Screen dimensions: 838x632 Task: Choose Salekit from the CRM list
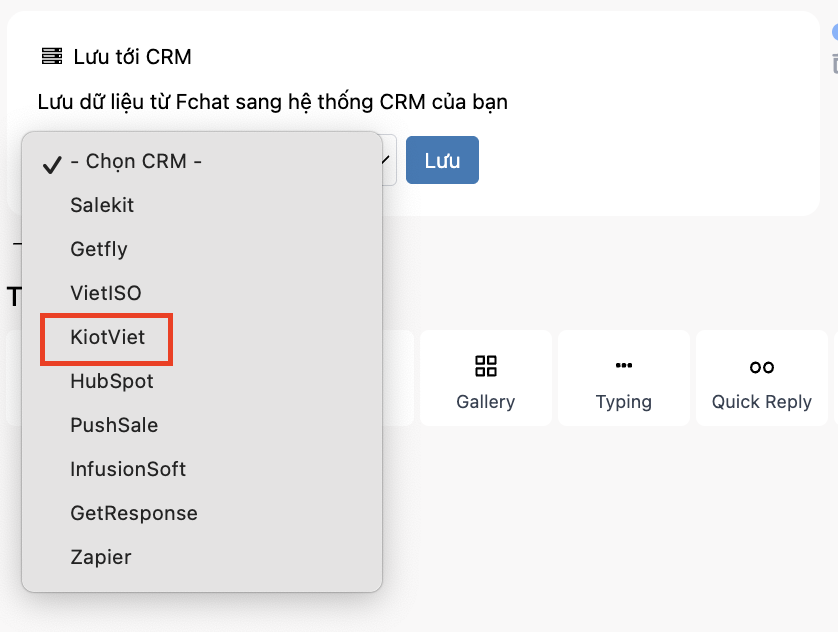[x=201, y=205]
